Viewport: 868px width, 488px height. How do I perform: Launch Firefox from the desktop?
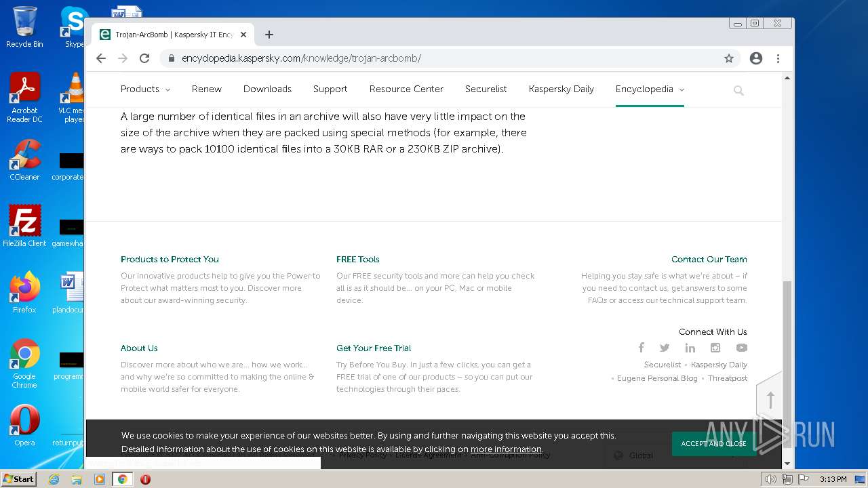[x=24, y=293]
